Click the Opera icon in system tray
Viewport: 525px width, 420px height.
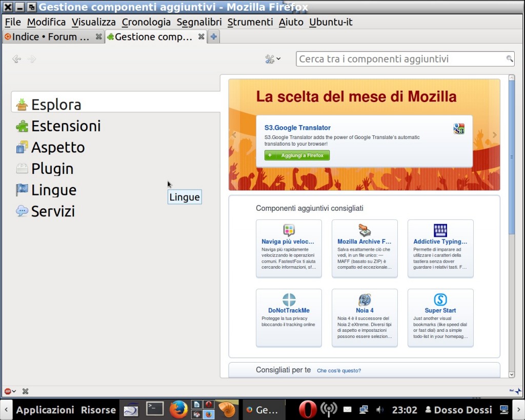tap(307, 409)
